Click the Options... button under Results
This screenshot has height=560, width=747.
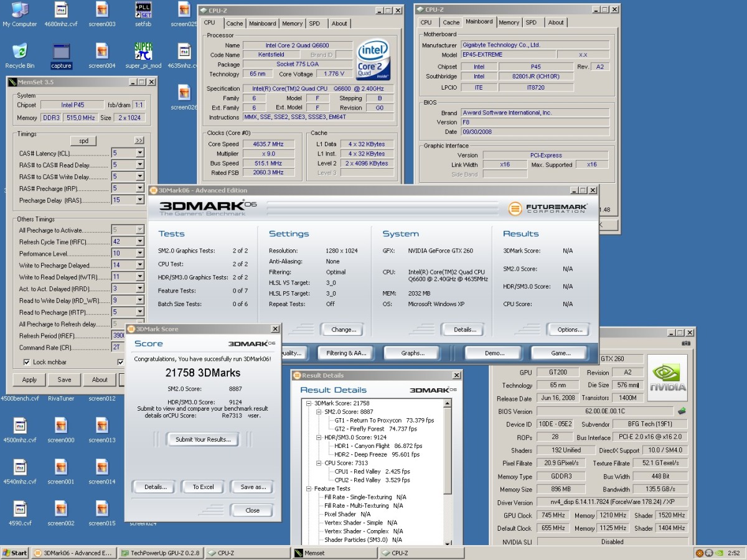[x=568, y=329]
